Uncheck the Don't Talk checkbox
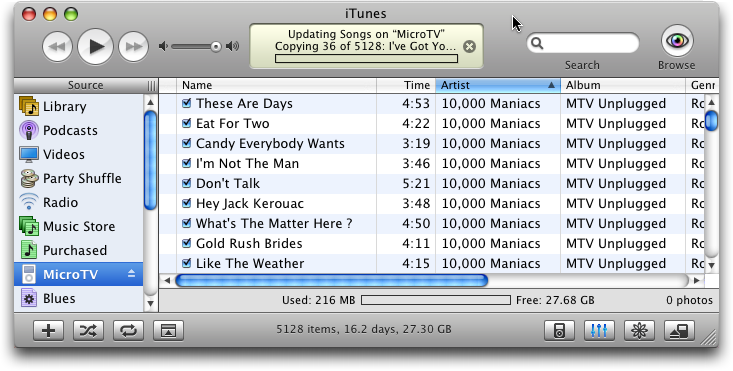The height and width of the screenshot is (371, 733). tap(187, 183)
